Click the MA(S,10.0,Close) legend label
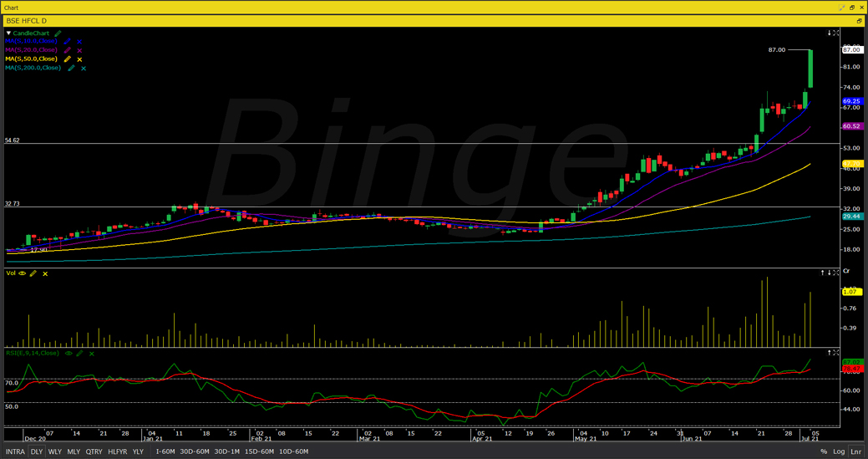This screenshot has height=459, width=868. pos(31,42)
